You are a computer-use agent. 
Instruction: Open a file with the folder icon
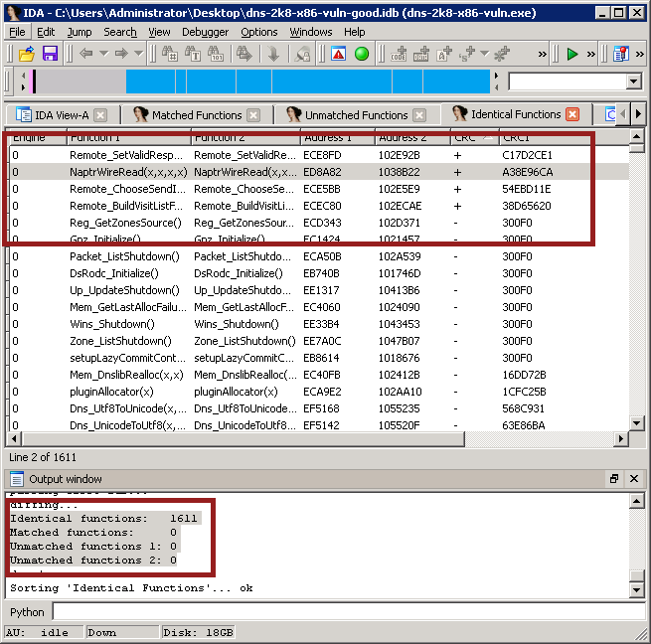coord(26,54)
